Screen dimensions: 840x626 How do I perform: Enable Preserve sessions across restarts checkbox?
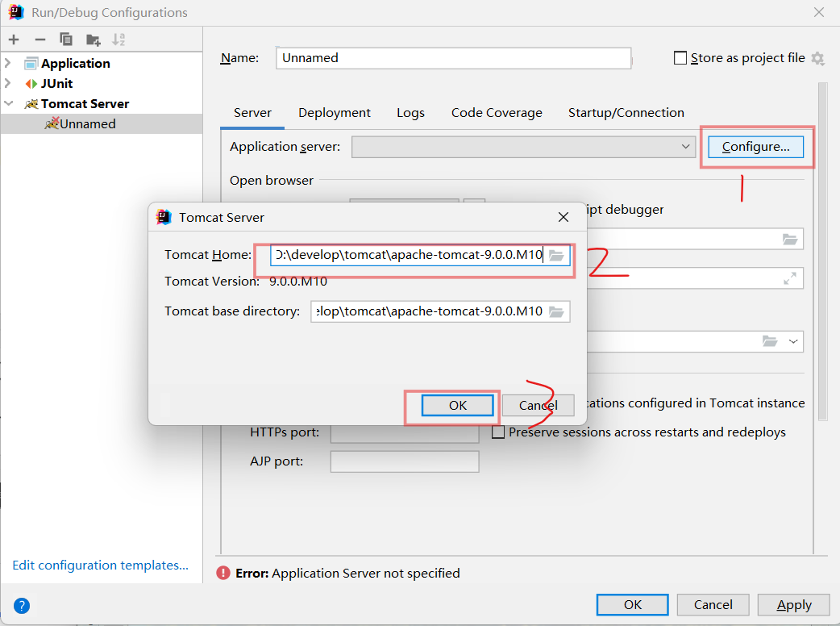point(498,432)
